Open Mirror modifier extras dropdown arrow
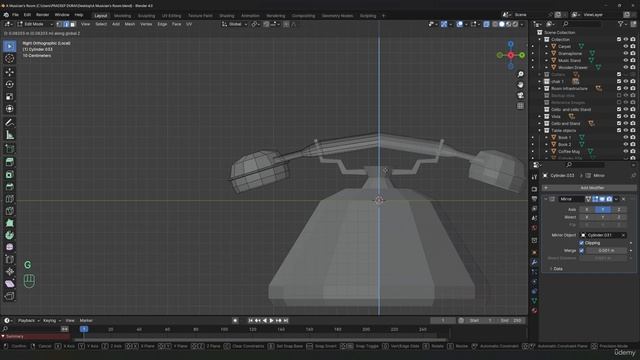 (x=616, y=199)
